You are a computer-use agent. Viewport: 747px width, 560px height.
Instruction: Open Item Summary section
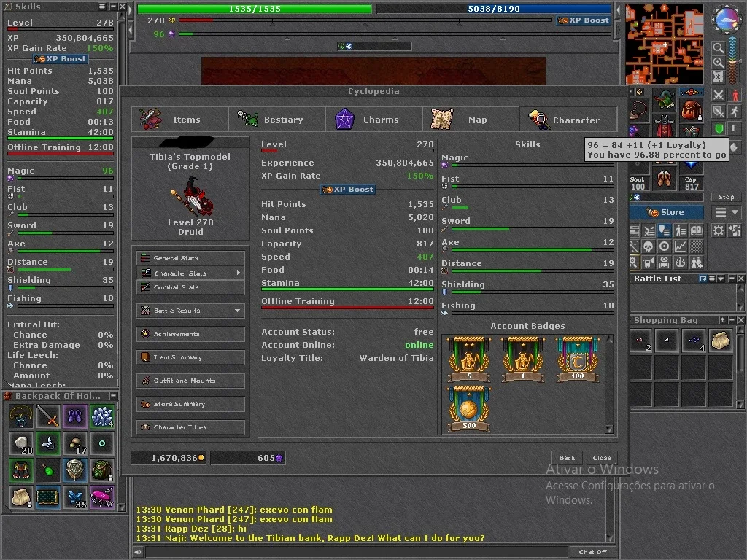click(x=190, y=357)
